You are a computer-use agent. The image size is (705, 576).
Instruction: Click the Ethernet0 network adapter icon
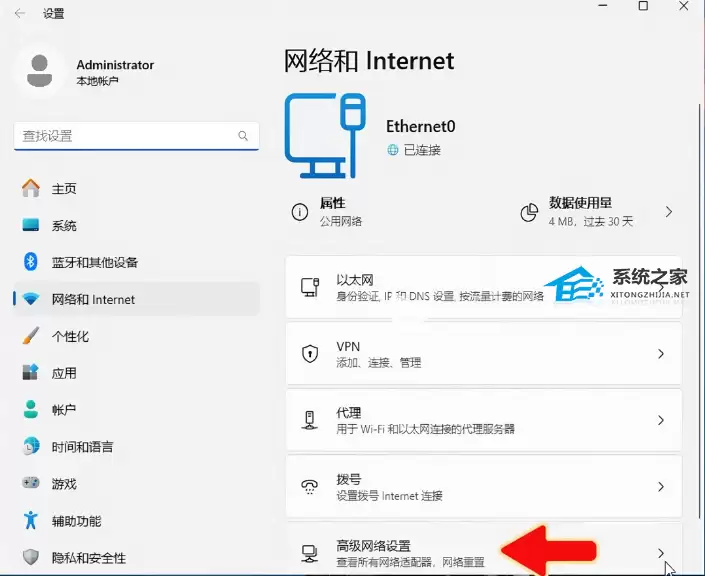tap(327, 137)
